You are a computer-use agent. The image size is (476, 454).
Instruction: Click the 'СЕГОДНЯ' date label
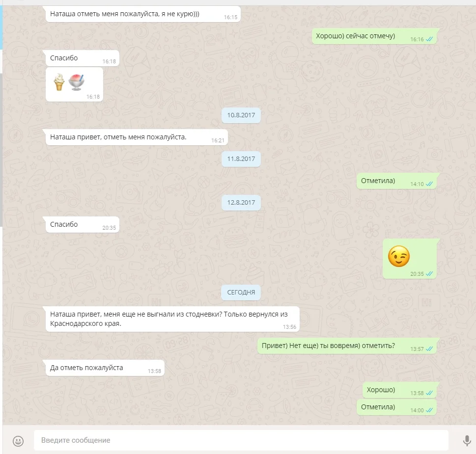point(241,293)
